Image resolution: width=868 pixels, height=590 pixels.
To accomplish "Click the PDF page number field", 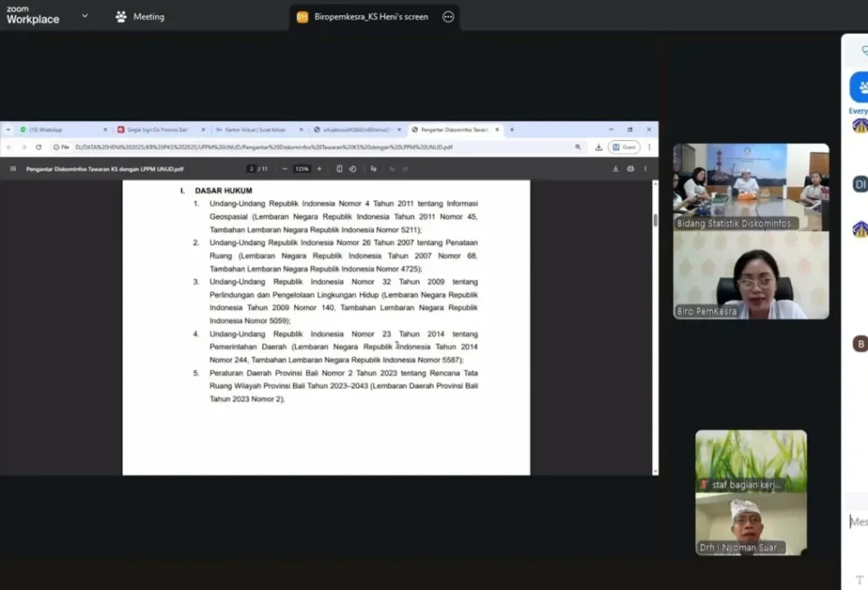I will click(x=251, y=169).
